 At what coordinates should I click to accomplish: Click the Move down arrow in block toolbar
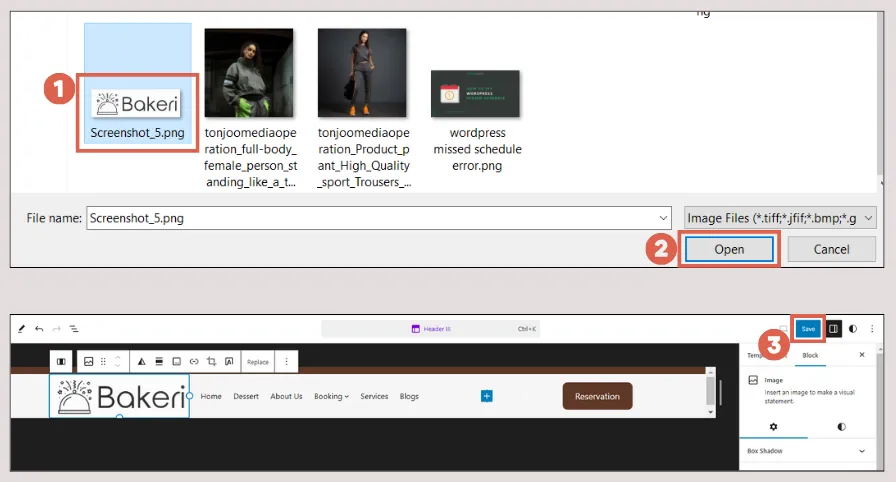tap(118, 365)
